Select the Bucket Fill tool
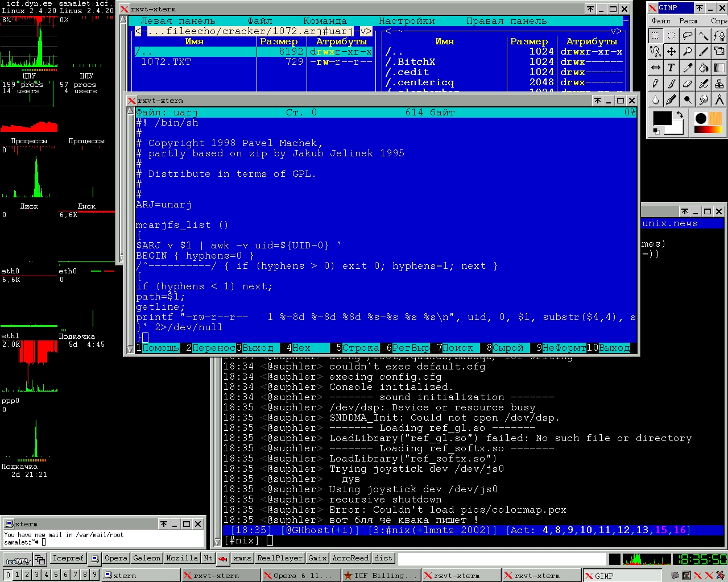The image size is (728, 582). [704, 67]
